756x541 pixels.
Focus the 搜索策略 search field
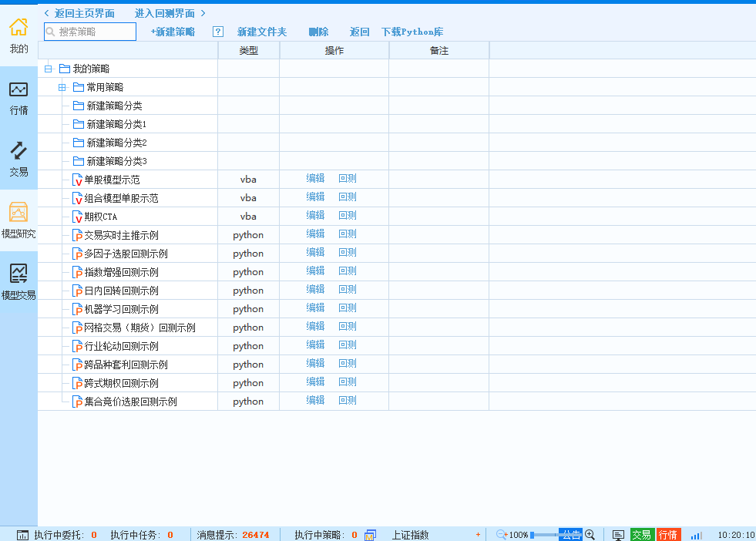pos(90,32)
